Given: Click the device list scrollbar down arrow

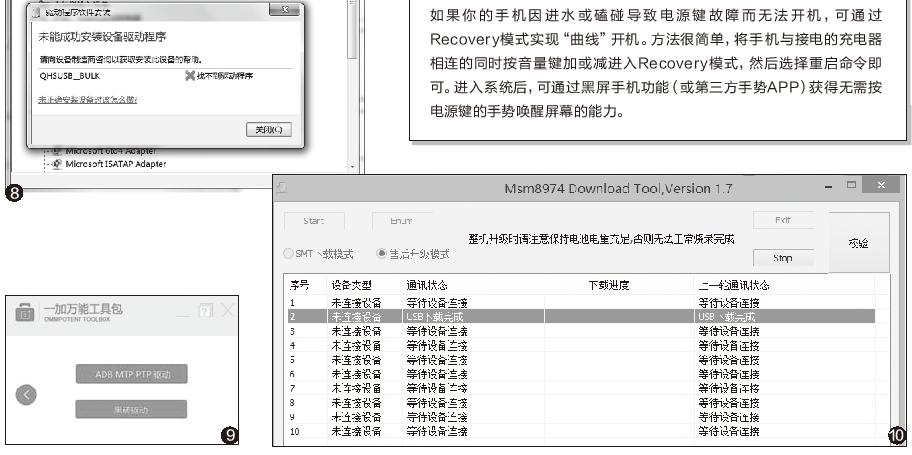Looking at the screenshot, I should [x=351, y=167].
